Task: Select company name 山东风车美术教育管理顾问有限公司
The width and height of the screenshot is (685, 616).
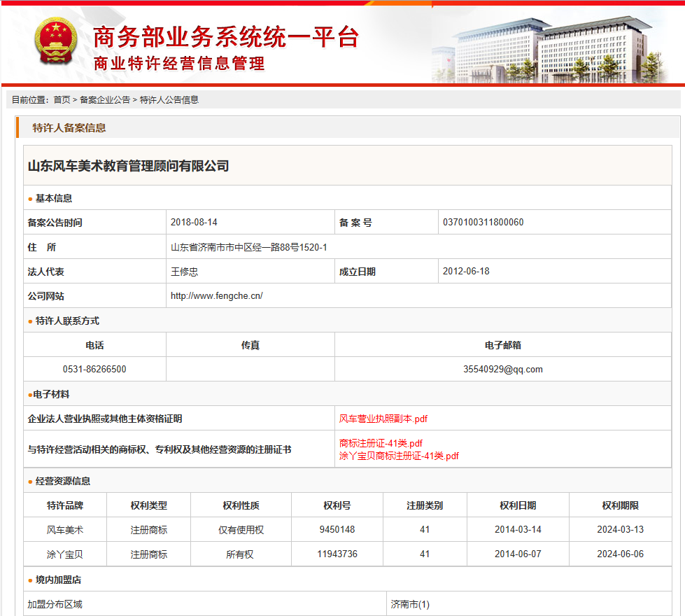Action: (129, 166)
